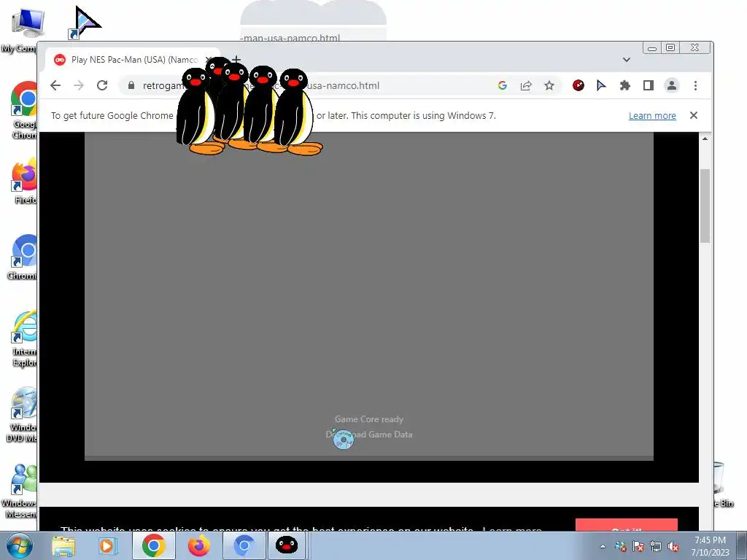Viewport: 747px width, 560px height.
Task: View site info via the padlock icon
Action: (131, 86)
